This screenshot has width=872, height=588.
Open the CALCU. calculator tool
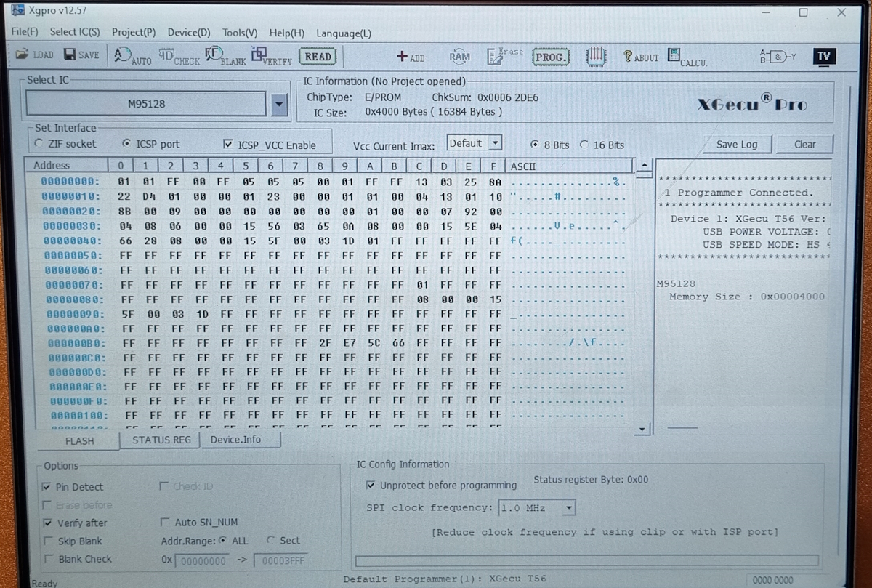(686, 57)
